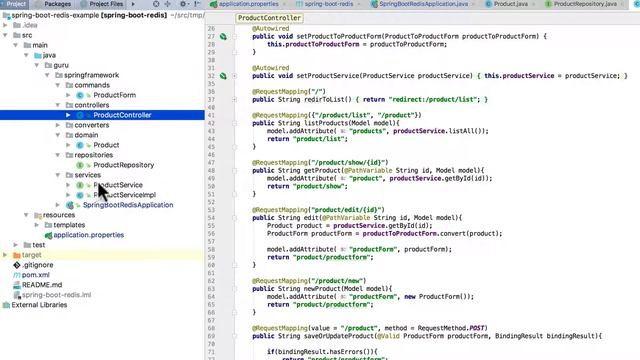
Task: Collapse the springframework package arrow
Action: tap(47, 75)
